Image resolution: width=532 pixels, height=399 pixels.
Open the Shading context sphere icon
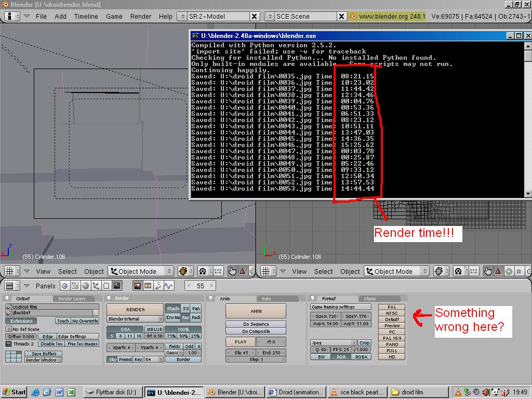point(86,286)
